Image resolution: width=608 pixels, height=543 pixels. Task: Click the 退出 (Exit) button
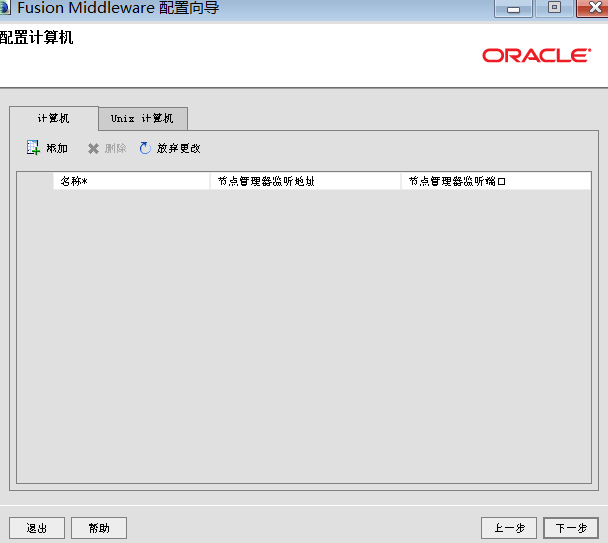37,528
